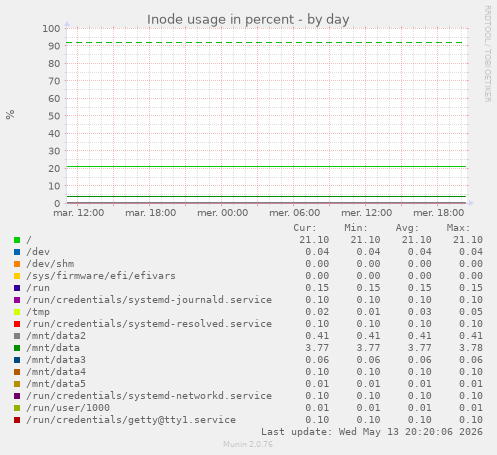Click the /dev/shm legend label
The height and width of the screenshot is (455, 497).
[x=50, y=264]
